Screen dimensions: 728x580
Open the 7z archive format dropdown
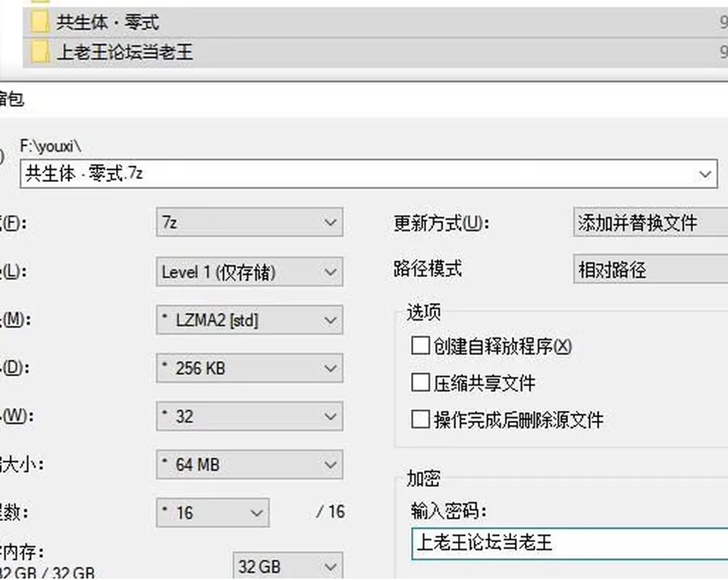[249, 222]
